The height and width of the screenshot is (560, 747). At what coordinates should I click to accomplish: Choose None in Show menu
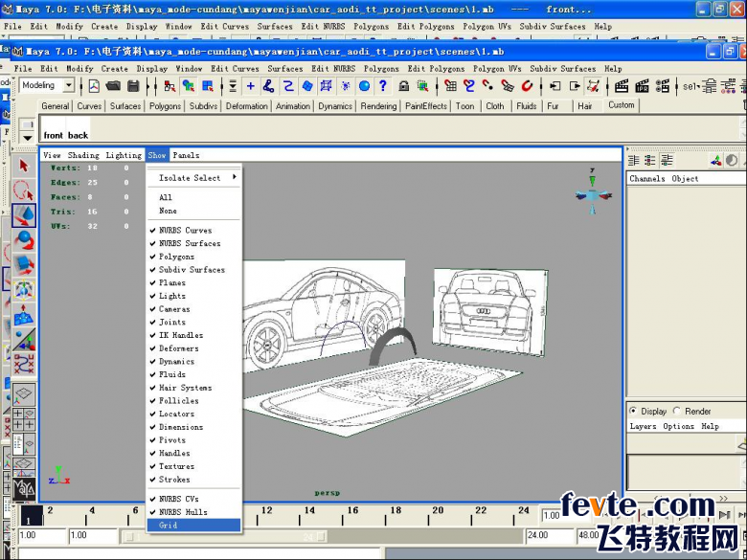pos(193,211)
